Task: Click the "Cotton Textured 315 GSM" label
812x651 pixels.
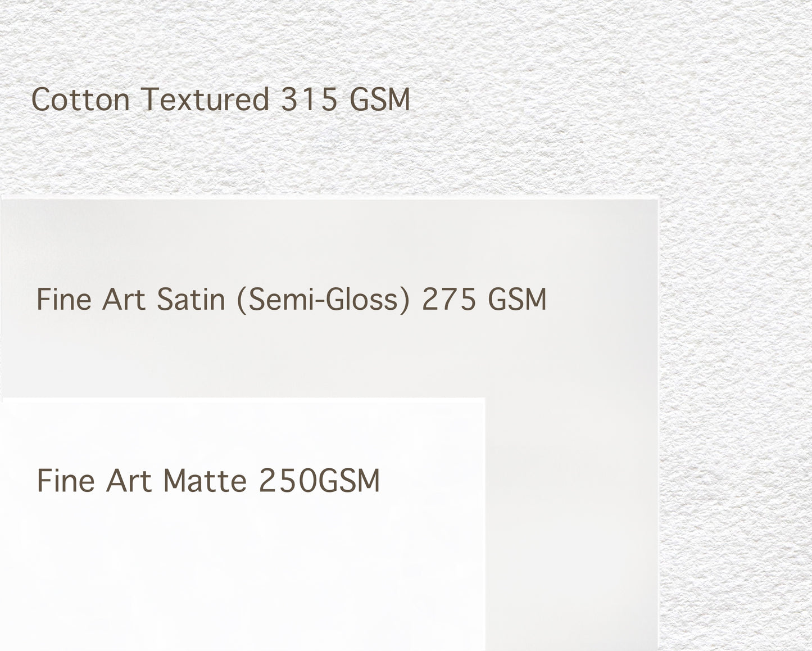Action: click(x=220, y=100)
